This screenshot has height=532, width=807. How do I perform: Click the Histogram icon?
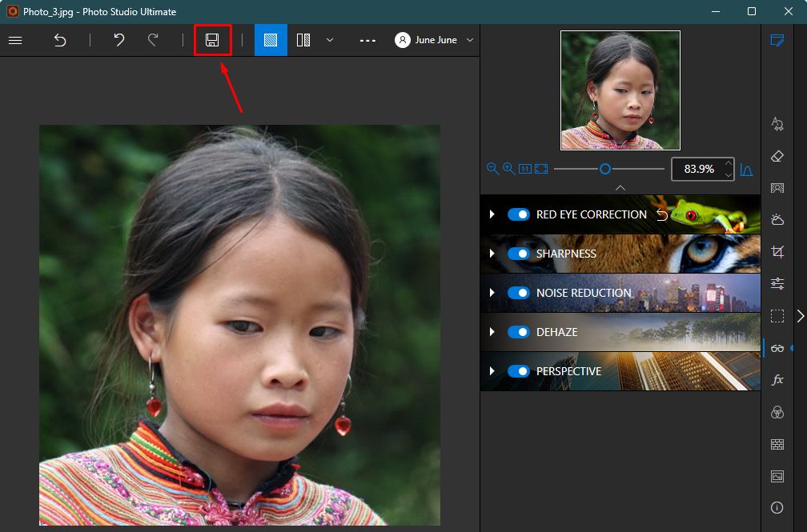point(746,170)
